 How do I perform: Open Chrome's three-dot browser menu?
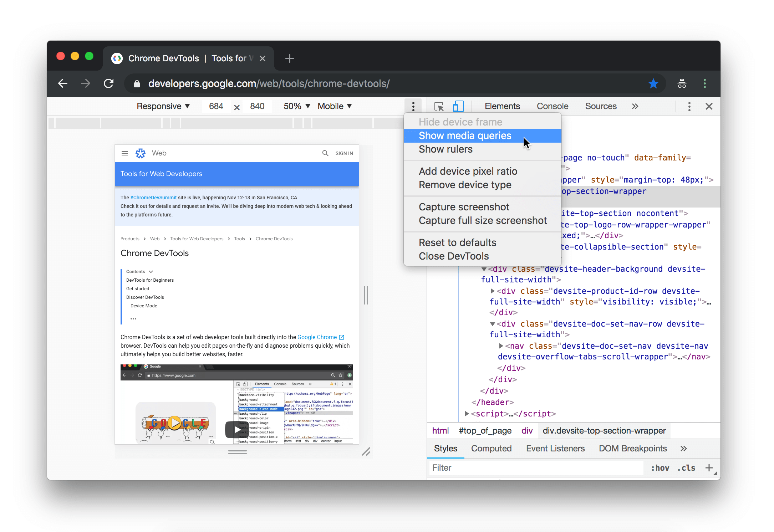704,83
